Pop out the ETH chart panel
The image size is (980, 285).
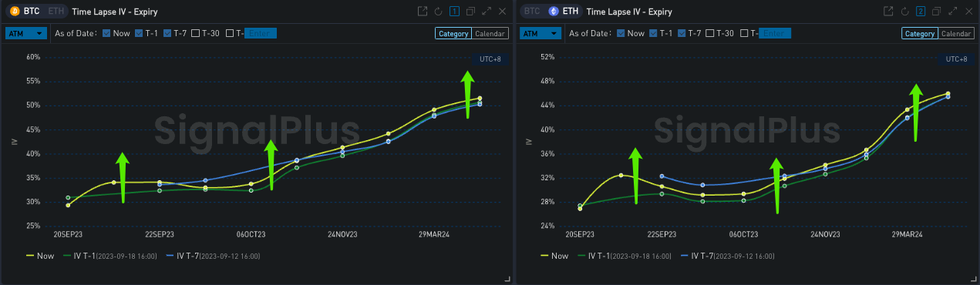click(x=887, y=12)
